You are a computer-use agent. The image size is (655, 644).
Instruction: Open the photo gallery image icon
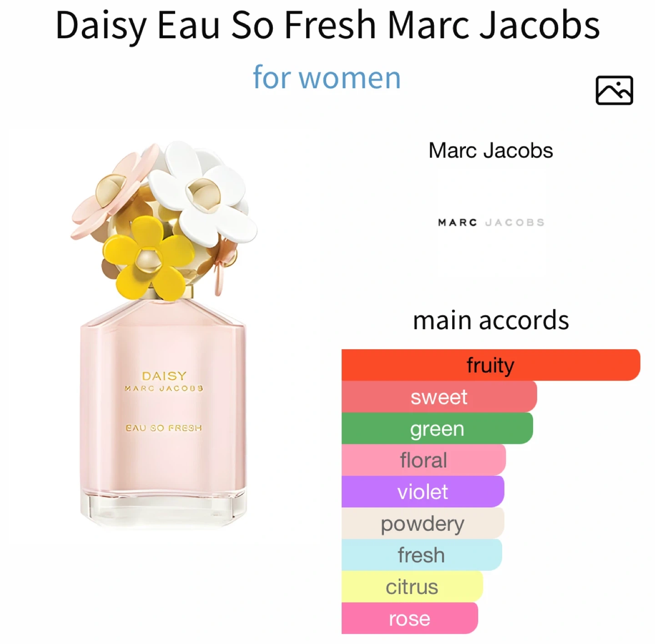(614, 90)
